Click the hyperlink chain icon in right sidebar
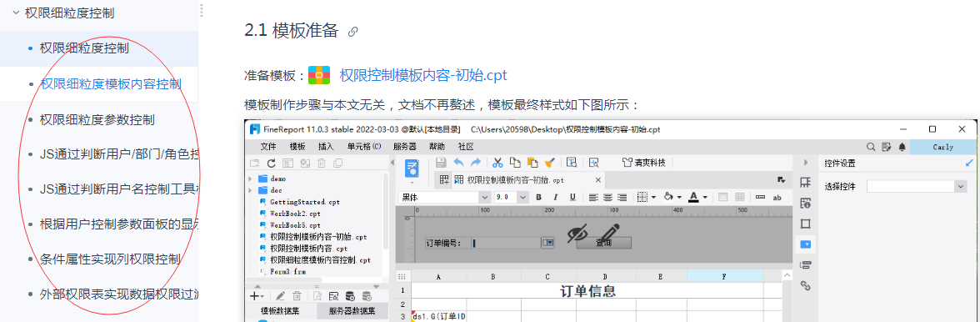The height and width of the screenshot is (322, 980). pos(806,285)
